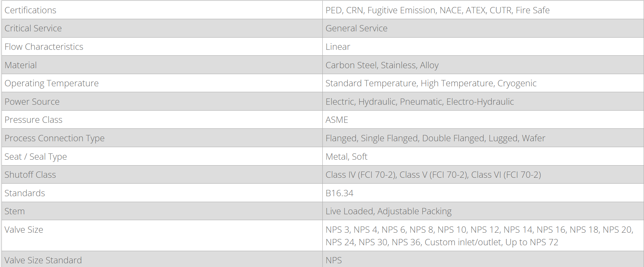Image resolution: width=644 pixels, height=267 pixels.
Task: Click the certifications list starting with PED
Action: (438, 10)
